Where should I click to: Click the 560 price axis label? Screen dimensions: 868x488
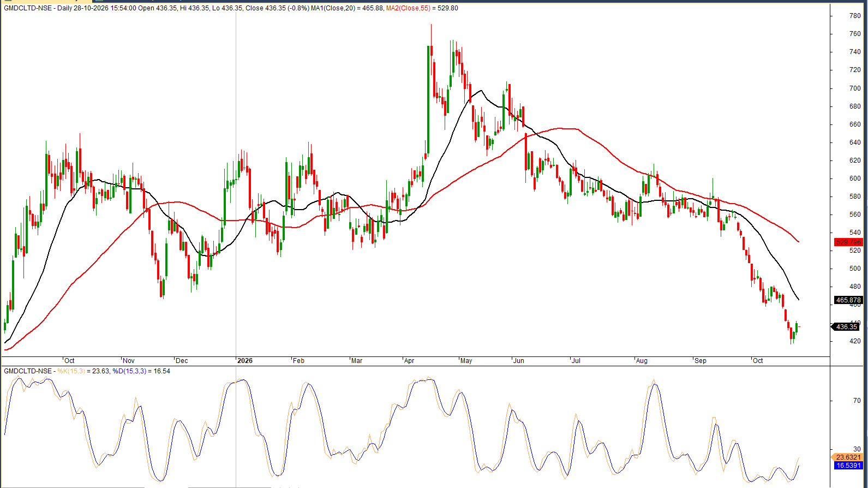[x=855, y=215]
